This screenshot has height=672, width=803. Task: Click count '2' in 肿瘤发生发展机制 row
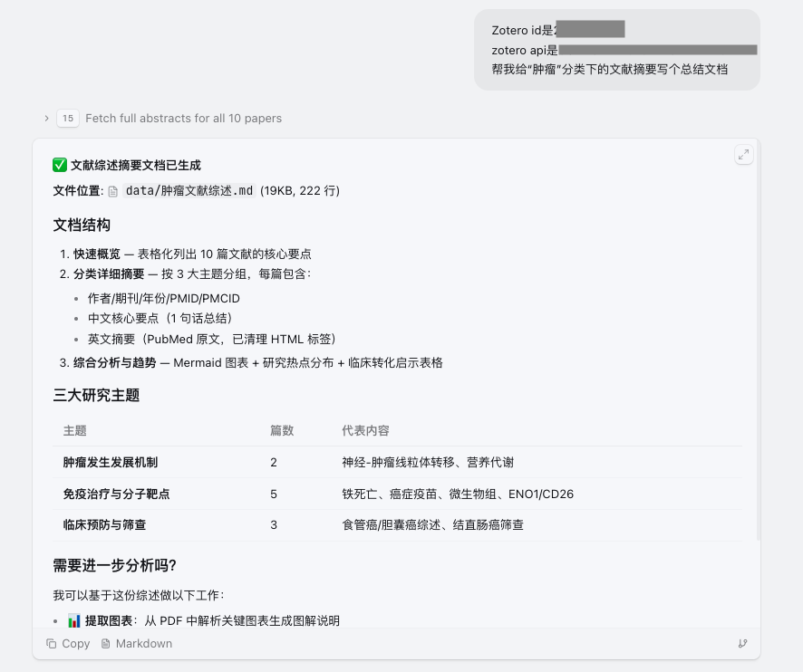point(274,462)
